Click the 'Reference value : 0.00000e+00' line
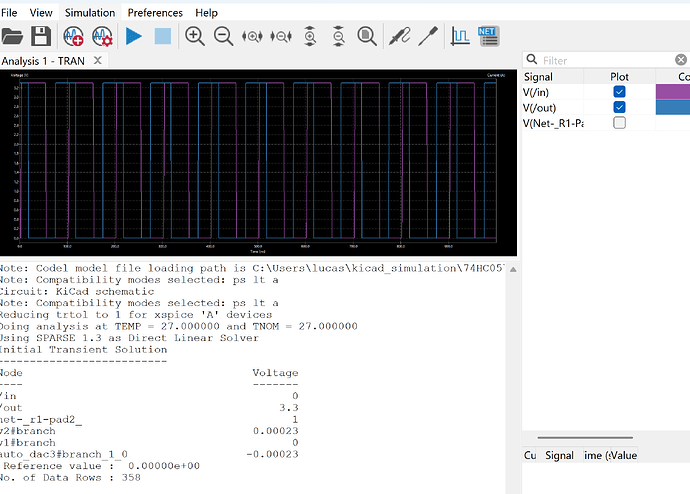 [101, 466]
